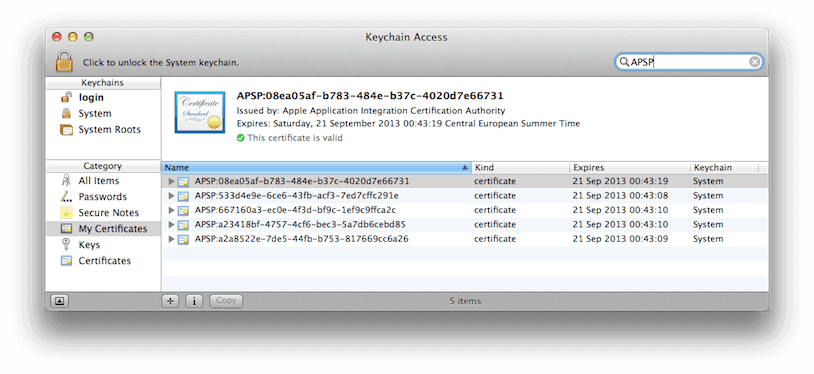Select APSP:a2a8522e-7de5-44fb-b753-817669cc6a26 in list

coord(302,239)
